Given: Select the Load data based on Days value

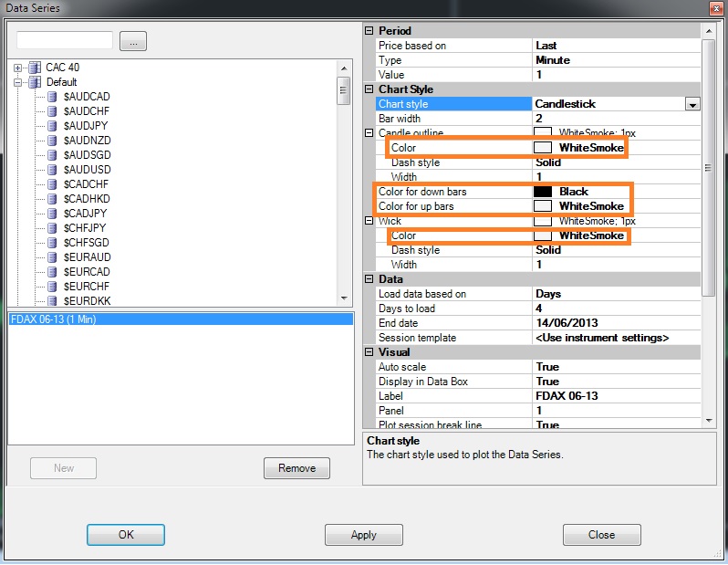Looking at the screenshot, I should coord(616,294).
